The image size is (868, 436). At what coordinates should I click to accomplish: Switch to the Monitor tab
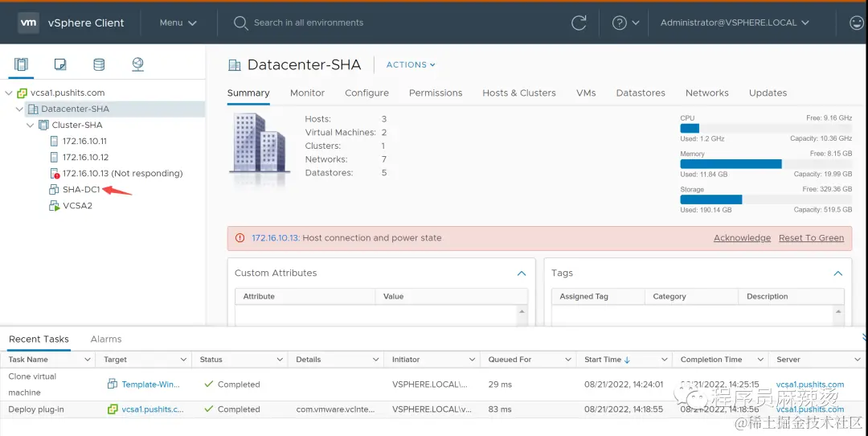pos(307,93)
